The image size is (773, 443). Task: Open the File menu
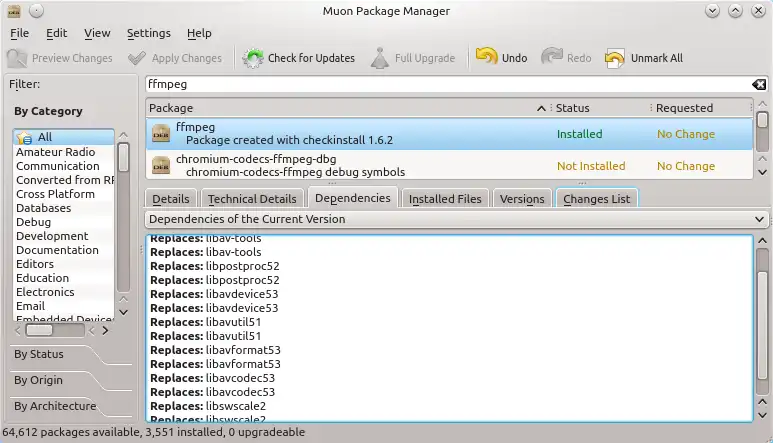pos(20,33)
